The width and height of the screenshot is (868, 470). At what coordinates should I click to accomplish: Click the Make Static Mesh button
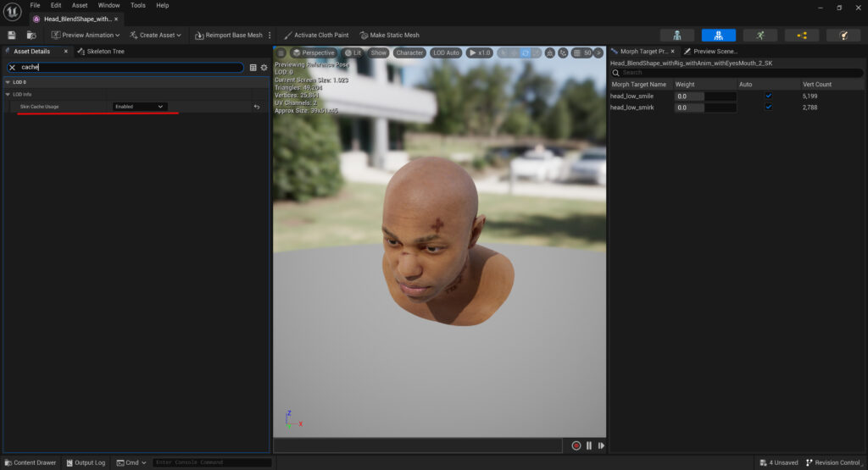pyautogui.click(x=389, y=35)
